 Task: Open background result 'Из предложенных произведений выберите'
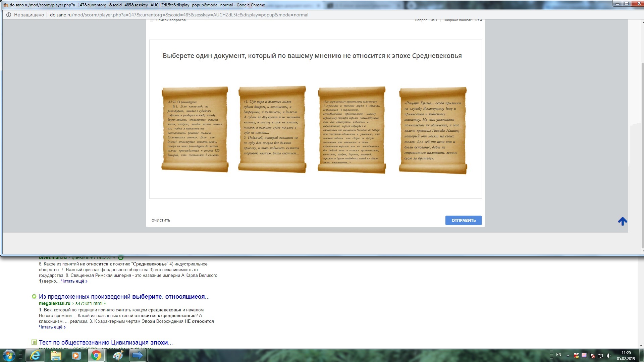(124, 297)
